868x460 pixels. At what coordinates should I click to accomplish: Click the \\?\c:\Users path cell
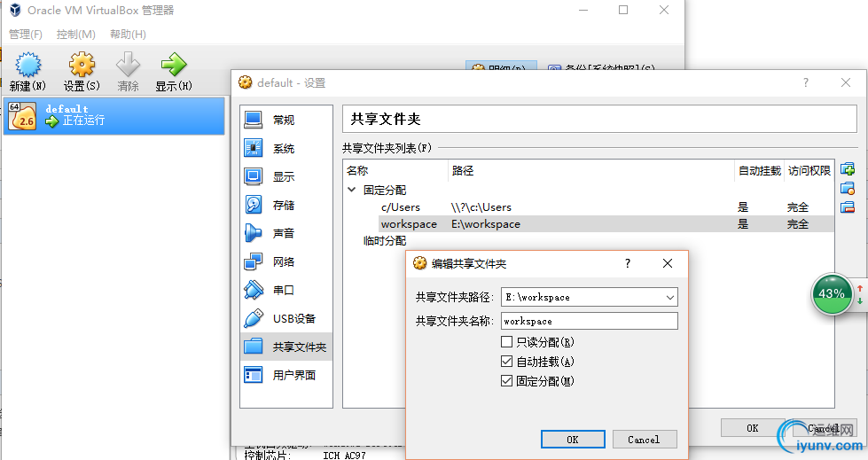tap(481, 207)
